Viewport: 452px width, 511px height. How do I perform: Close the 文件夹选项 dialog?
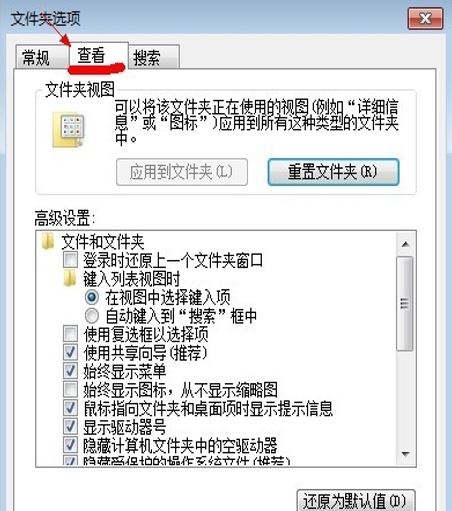425,19
